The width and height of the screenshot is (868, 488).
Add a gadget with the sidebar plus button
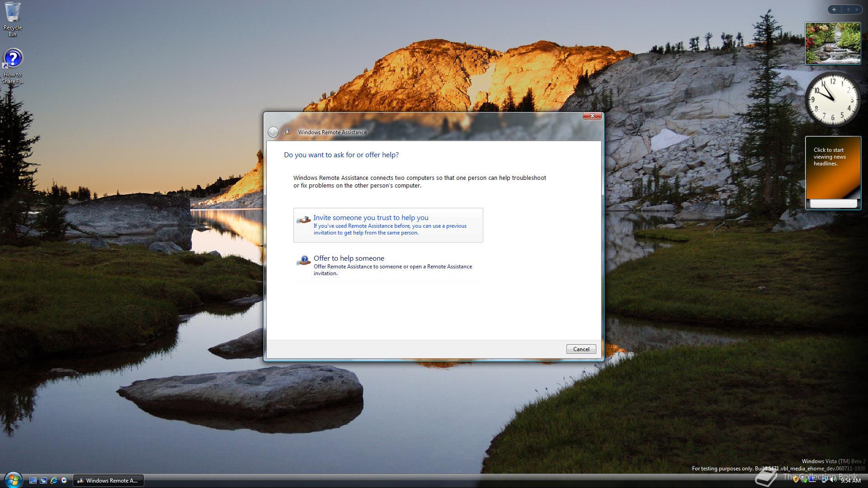point(834,9)
